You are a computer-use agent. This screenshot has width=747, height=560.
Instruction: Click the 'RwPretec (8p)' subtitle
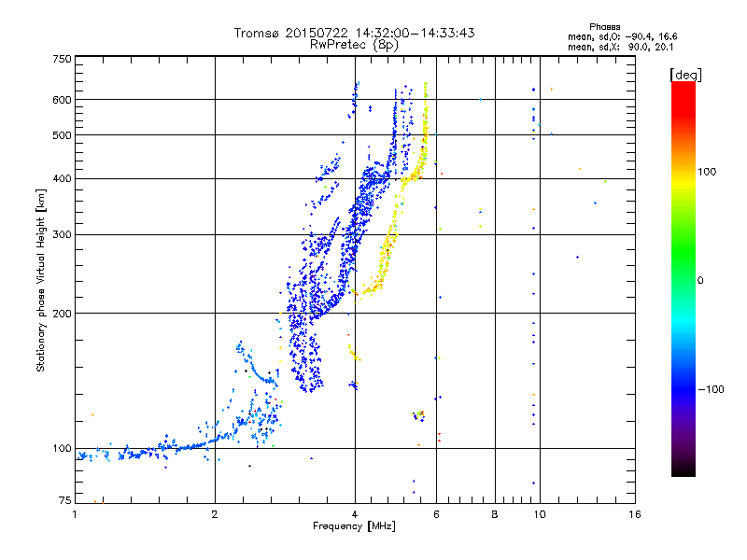[x=354, y=45]
